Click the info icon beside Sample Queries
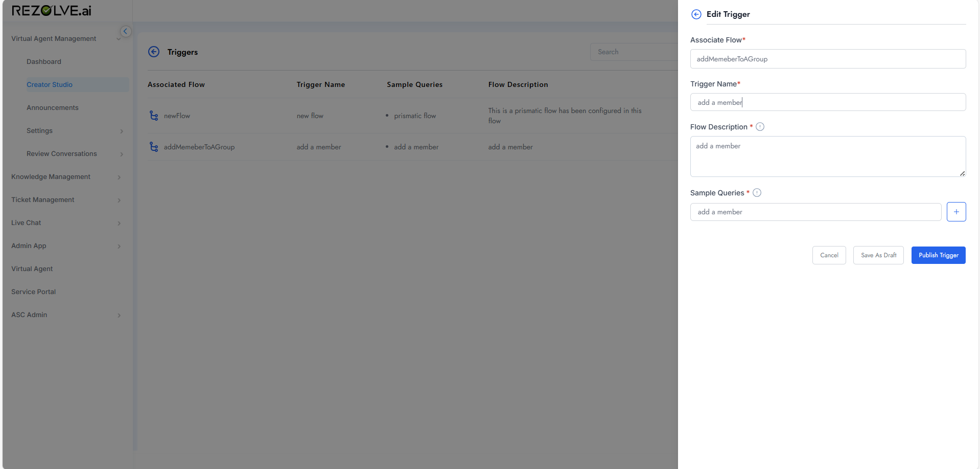 pyautogui.click(x=757, y=193)
